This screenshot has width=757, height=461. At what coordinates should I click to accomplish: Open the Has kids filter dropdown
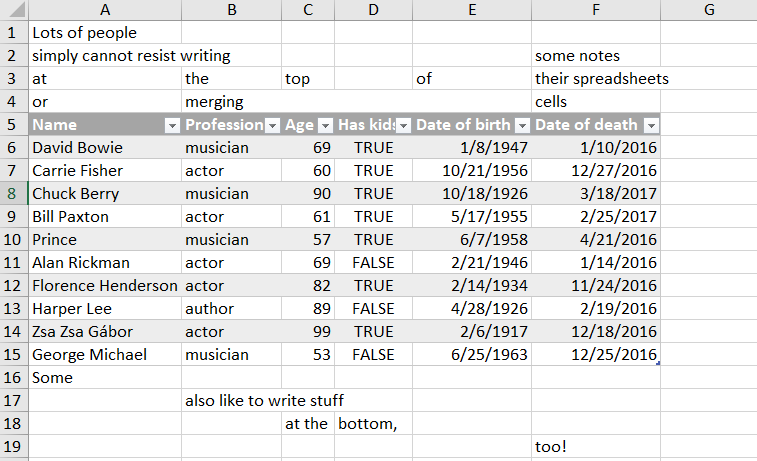point(403,126)
